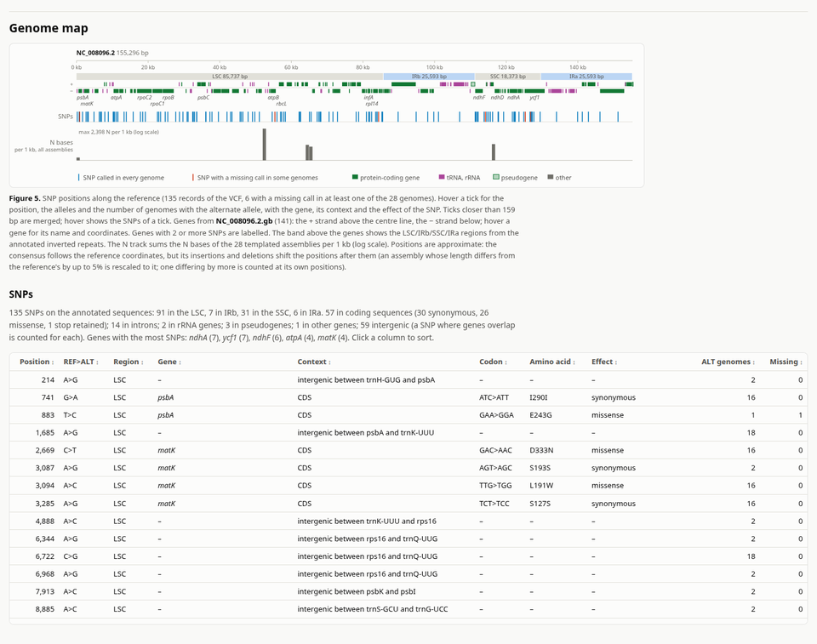Click the matK gene label on the map
Image resolution: width=817 pixels, height=644 pixels.
click(87, 104)
